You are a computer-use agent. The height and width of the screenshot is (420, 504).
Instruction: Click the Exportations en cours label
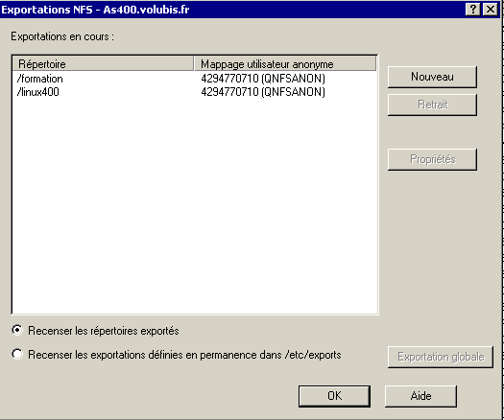(62, 36)
